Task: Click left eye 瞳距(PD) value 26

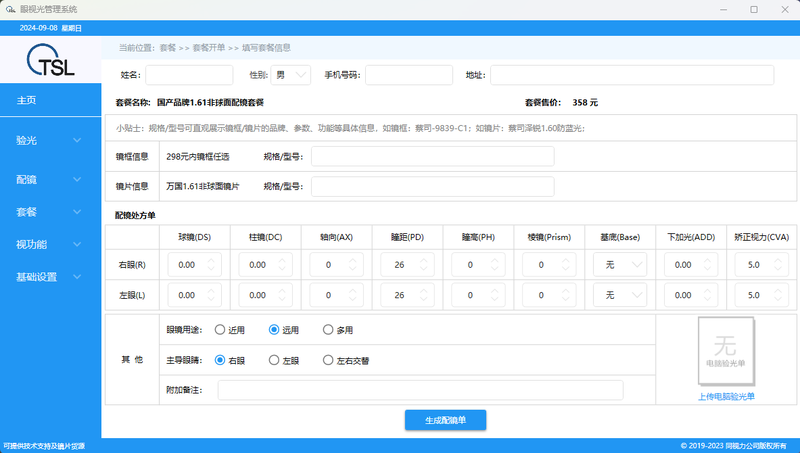Action: click(399, 295)
